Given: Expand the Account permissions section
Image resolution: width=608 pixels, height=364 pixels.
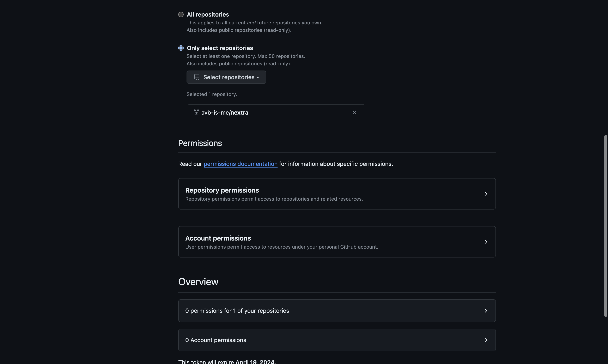Looking at the screenshot, I should (337, 242).
